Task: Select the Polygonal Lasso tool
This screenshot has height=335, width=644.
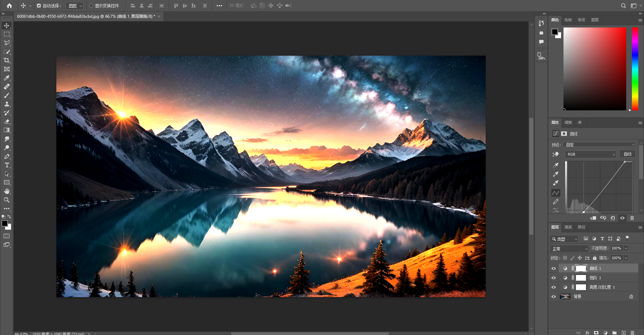Action: [7, 43]
